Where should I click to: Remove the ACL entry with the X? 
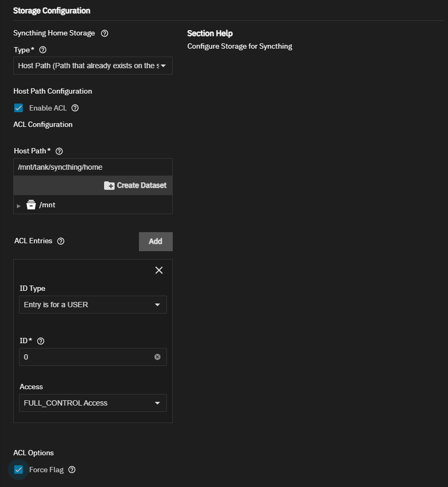tap(158, 270)
